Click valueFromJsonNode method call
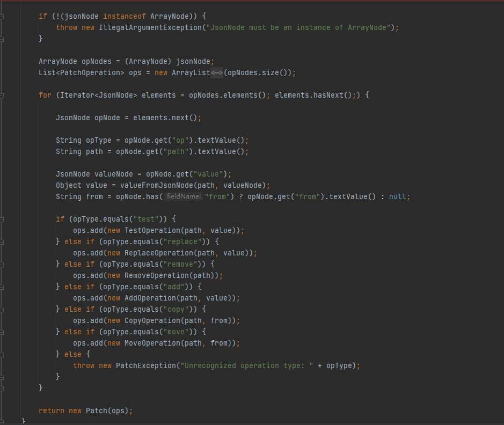Image resolution: width=504 pixels, height=425 pixels. [x=157, y=185]
